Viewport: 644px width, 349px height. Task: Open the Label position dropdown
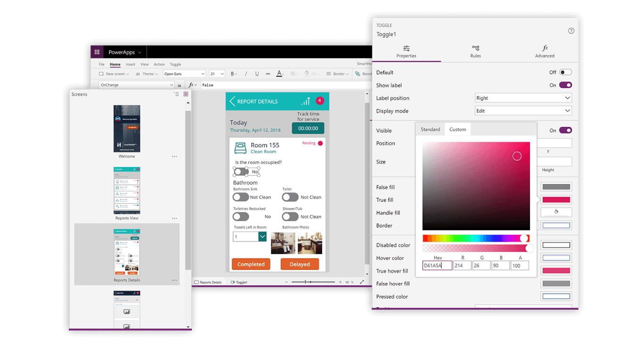[x=523, y=98]
